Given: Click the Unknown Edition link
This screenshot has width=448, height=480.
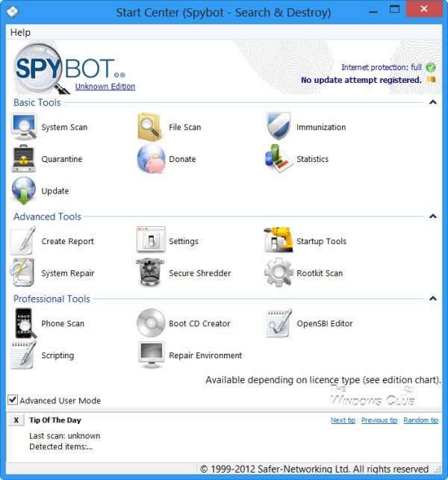Looking at the screenshot, I should tap(105, 87).
